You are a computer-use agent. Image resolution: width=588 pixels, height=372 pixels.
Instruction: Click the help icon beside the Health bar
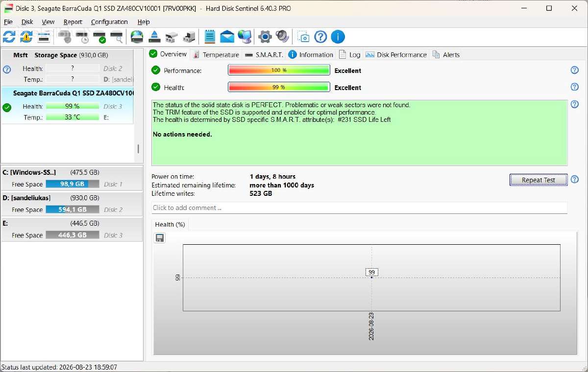point(575,87)
